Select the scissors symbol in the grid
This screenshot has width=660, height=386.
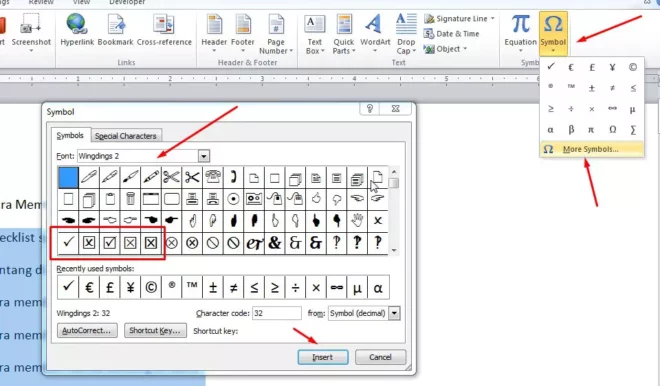171,177
